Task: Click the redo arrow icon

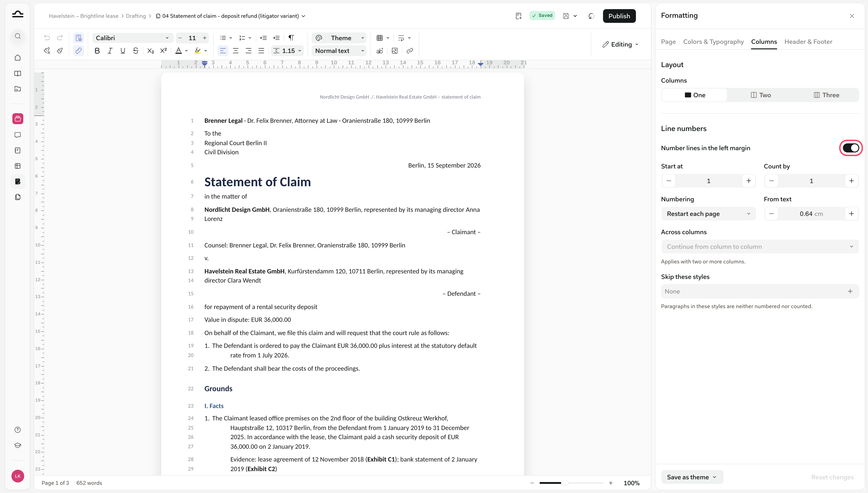Action: 60,38
